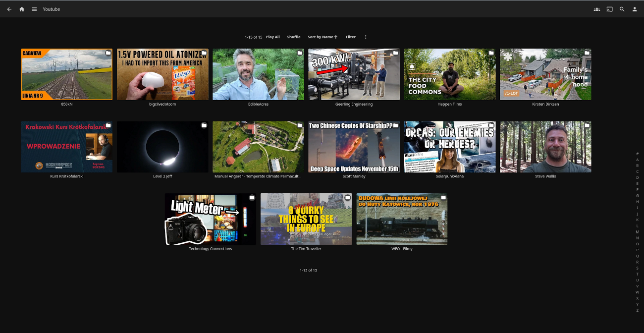Jump to letter S in alphabet picker
The width and height of the screenshot is (644, 333).
tap(638, 268)
